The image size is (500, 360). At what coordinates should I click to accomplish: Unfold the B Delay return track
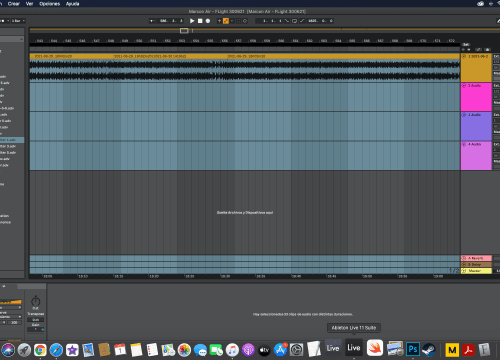(464, 264)
